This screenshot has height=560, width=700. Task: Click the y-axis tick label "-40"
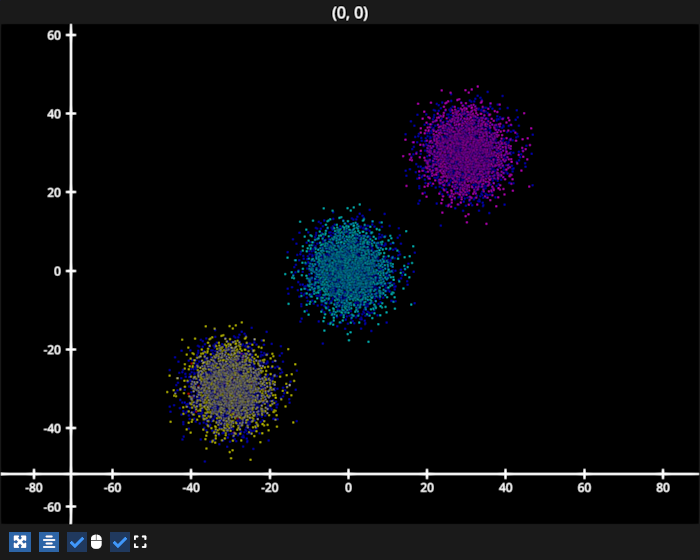pyautogui.click(x=52, y=428)
